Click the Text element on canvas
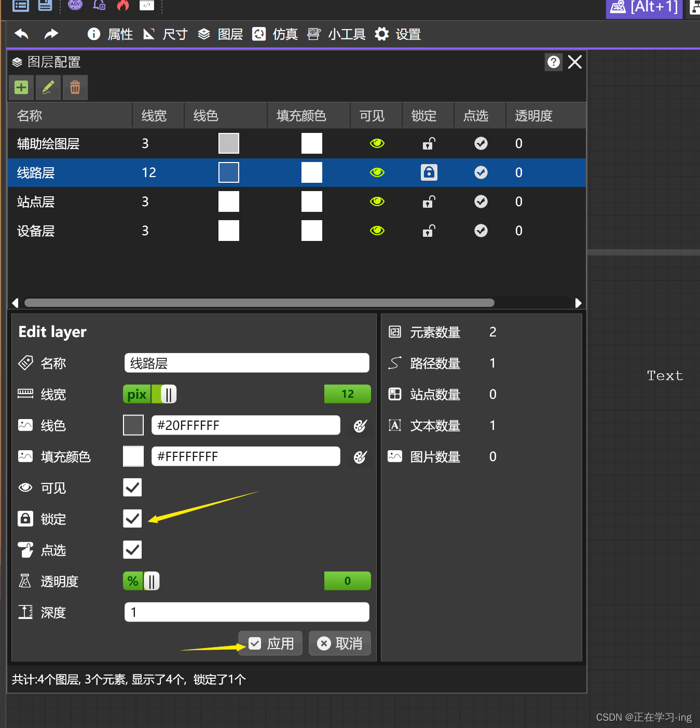This screenshot has height=728, width=700. (665, 375)
